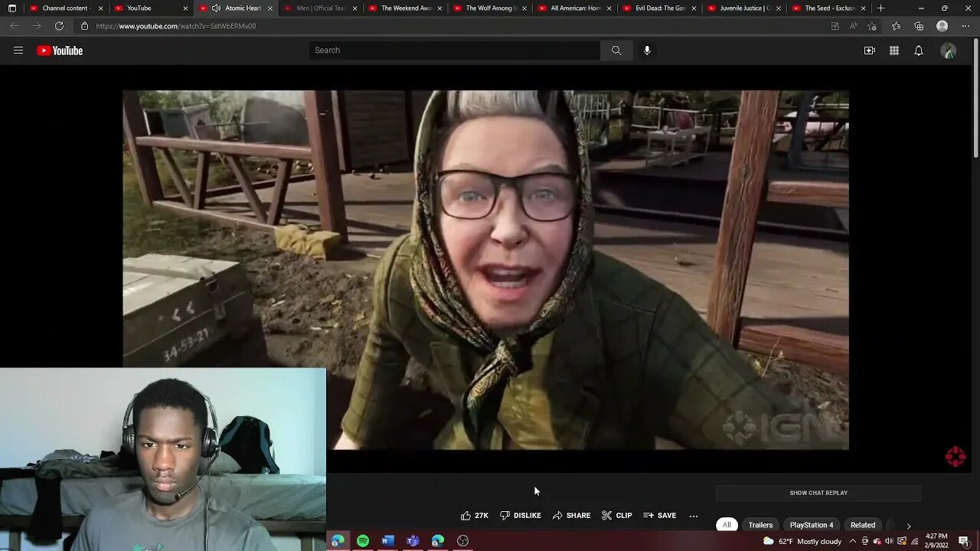Screen dimensions: 980x551
Task: Start voice search with the microphone icon
Action: 647,51
